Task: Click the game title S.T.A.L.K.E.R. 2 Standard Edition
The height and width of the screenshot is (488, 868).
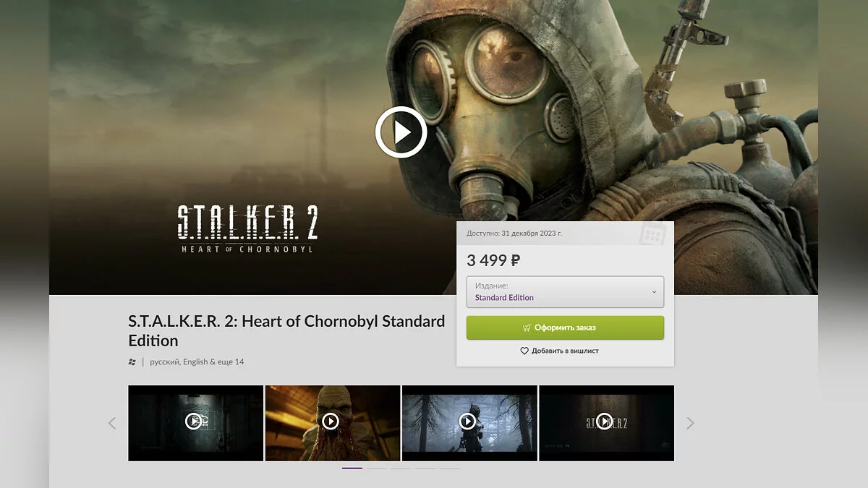Action: point(286,330)
